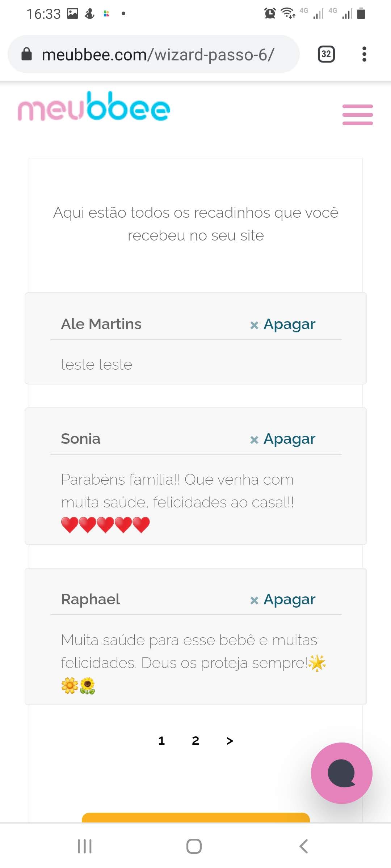Remove Raphael's message using Apagar
The height and width of the screenshot is (868, 391).
click(283, 600)
